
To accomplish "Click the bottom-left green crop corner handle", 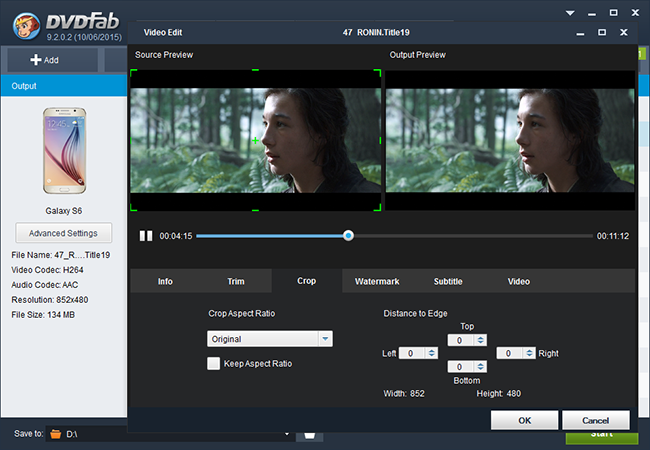I will (x=134, y=207).
